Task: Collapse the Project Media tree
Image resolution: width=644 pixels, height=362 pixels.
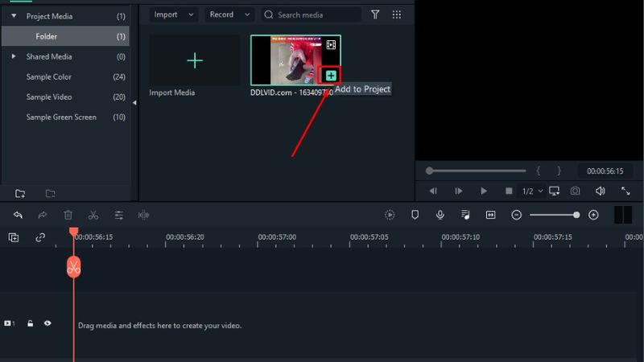Action: [x=14, y=16]
